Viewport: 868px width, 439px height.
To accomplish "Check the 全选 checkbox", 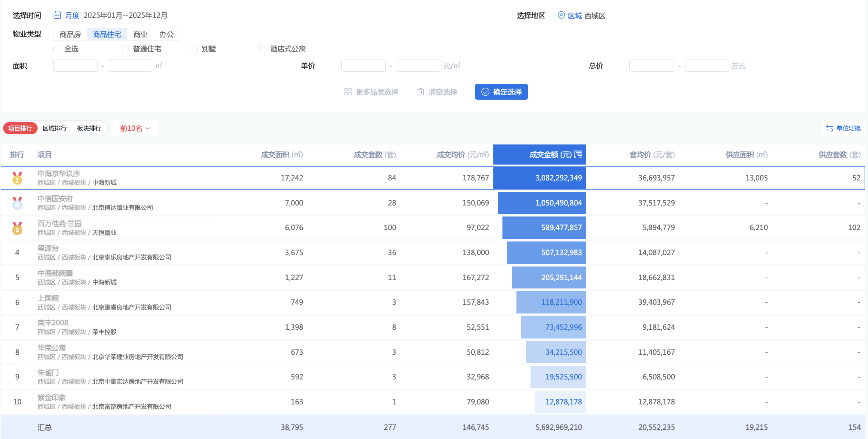I will tap(57, 49).
